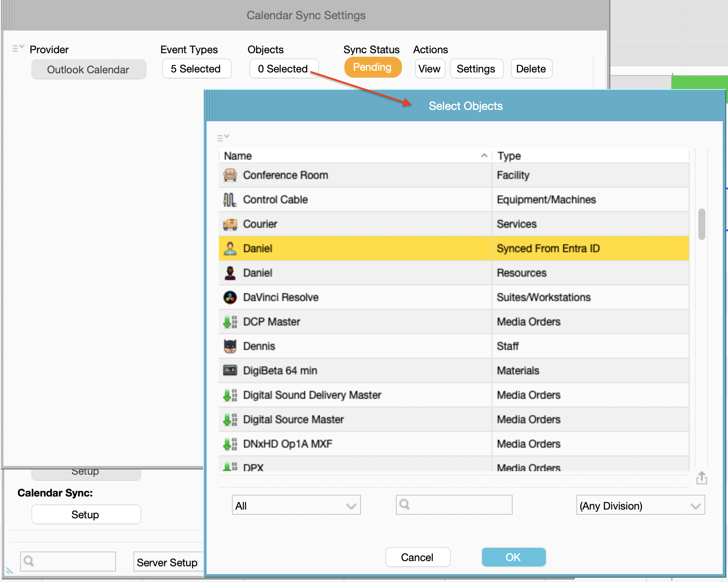
Task: Click the Digital Sound Delivery Master icon
Action: (230, 395)
